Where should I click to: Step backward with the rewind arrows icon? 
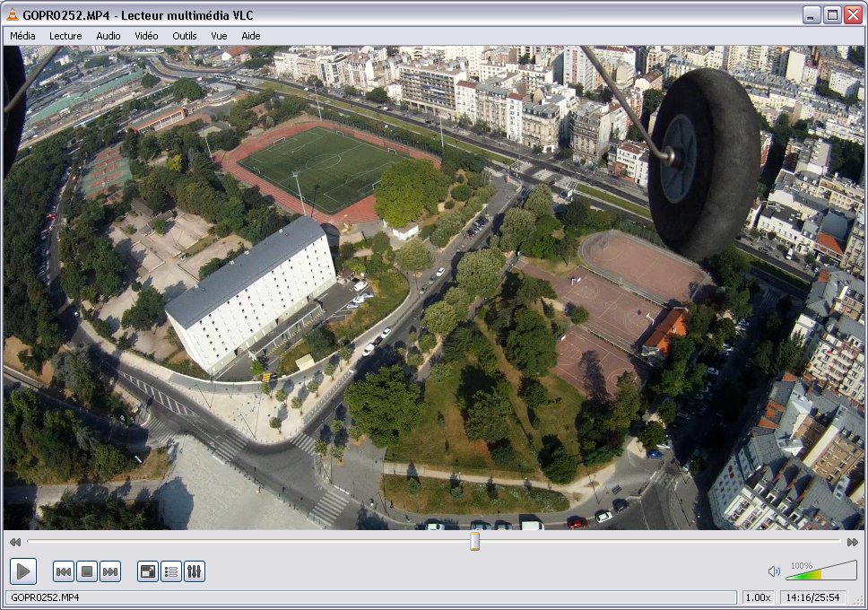click(15, 542)
